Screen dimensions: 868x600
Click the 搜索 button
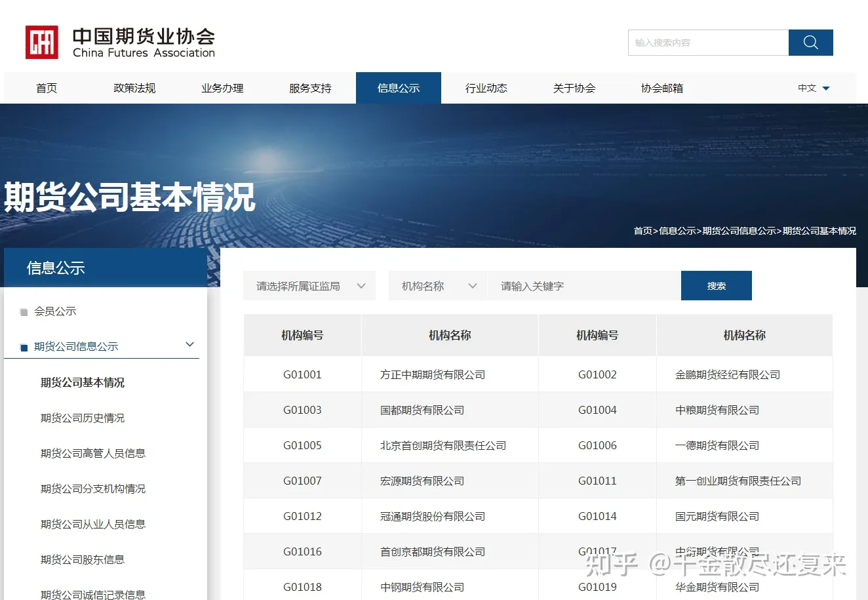(716, 286)
